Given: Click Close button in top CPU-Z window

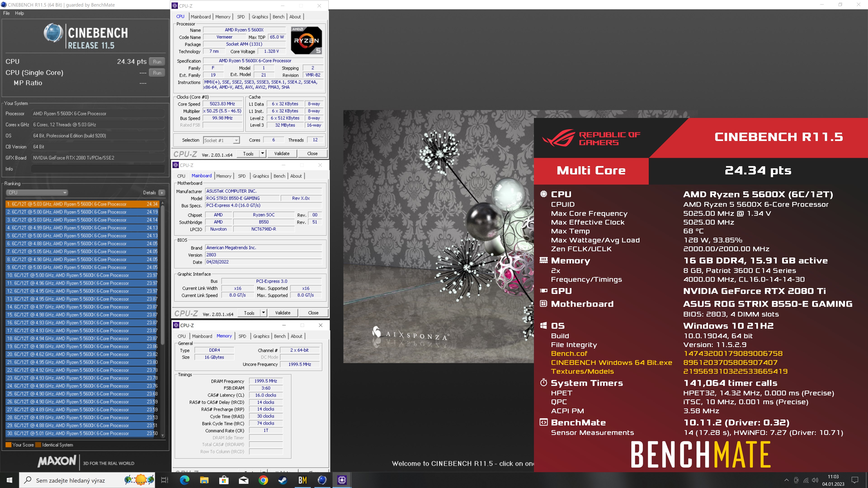Looking at the screenshot, I should pos(312,154).
